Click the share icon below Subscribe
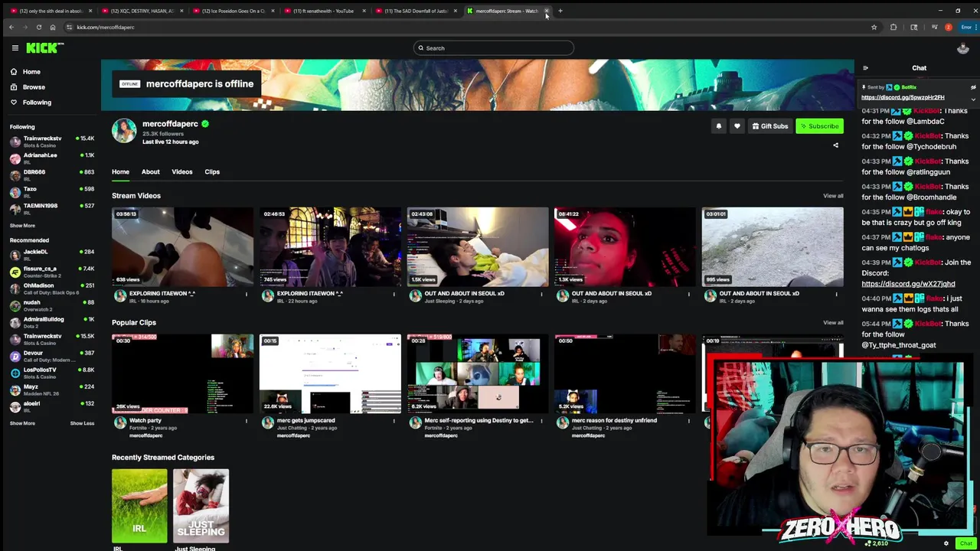 click(835, 145)
